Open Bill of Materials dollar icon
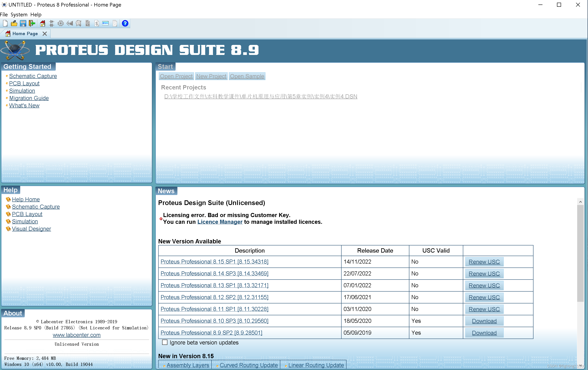Screen dimensions: 588x370 point(97,23)
